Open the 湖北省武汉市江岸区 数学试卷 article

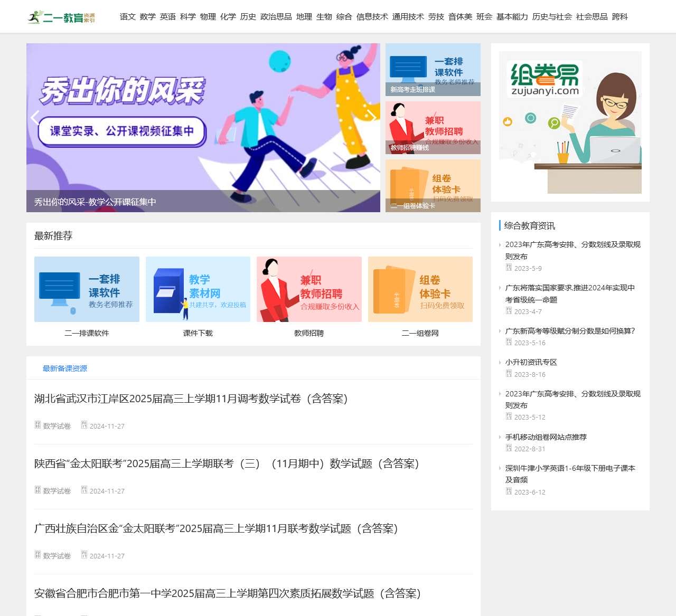click(191, 399)
